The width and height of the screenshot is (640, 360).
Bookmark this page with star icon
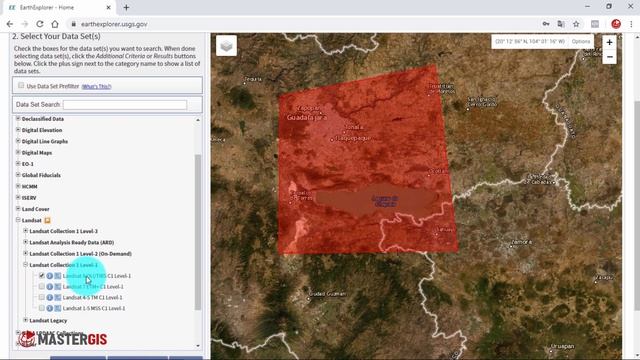[576, 24]
